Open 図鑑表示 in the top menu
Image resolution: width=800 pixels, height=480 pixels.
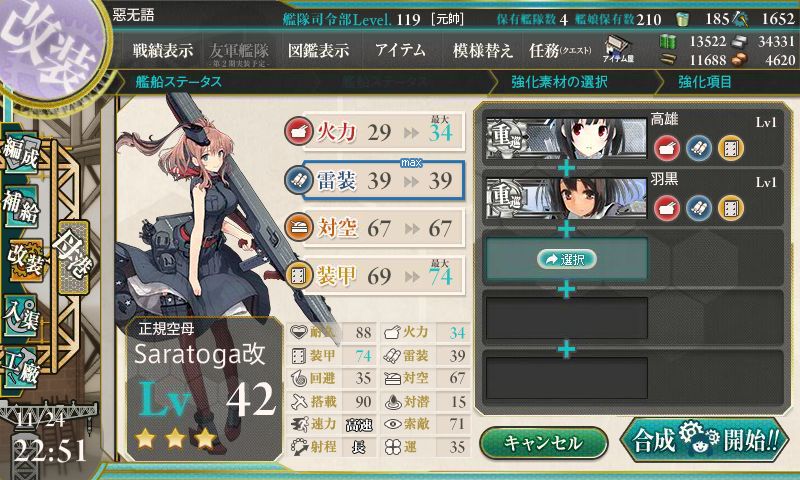pos(318,50)
